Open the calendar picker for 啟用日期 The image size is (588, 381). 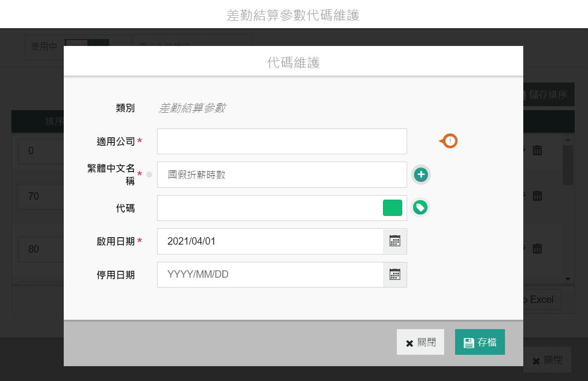point(395,241)
